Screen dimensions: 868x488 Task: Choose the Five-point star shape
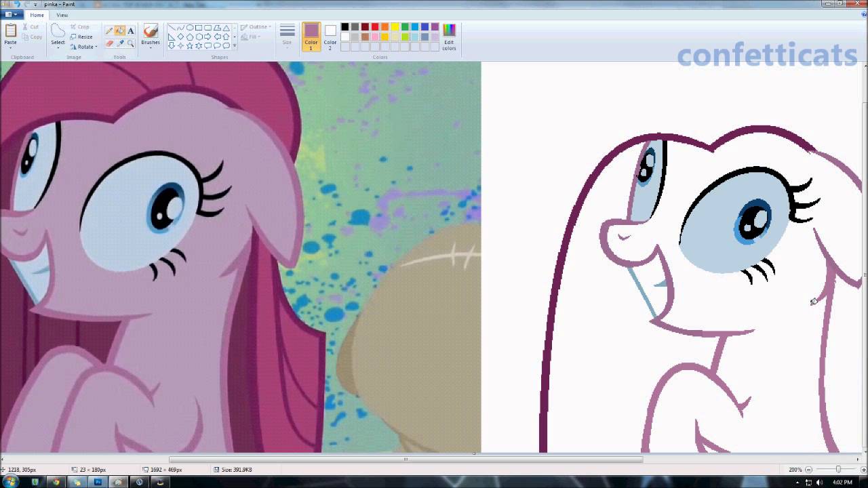point(190,45)
